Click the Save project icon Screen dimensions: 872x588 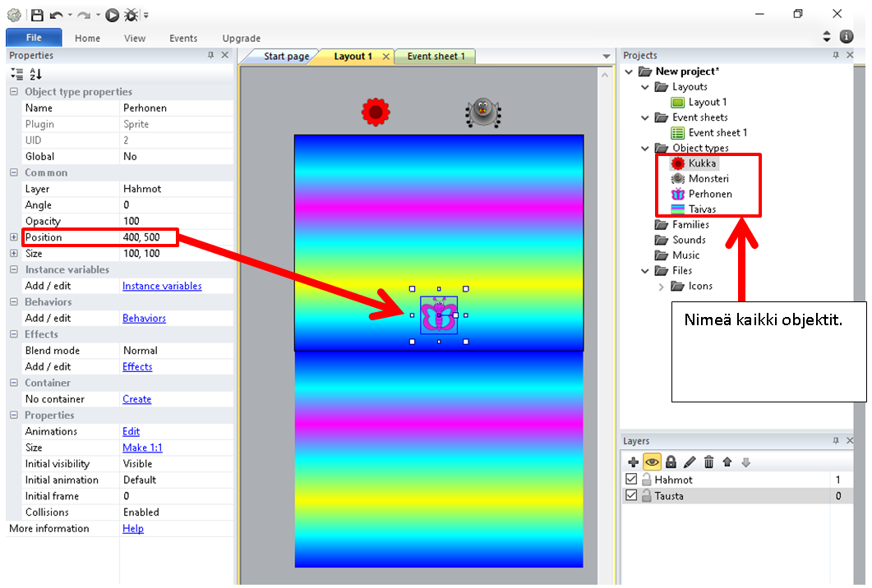(x=37, y=15)
